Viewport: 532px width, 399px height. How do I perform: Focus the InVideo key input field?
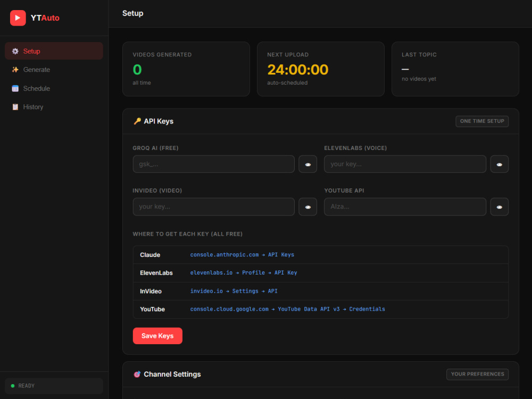pyautogui.click(x=214, y=207)
